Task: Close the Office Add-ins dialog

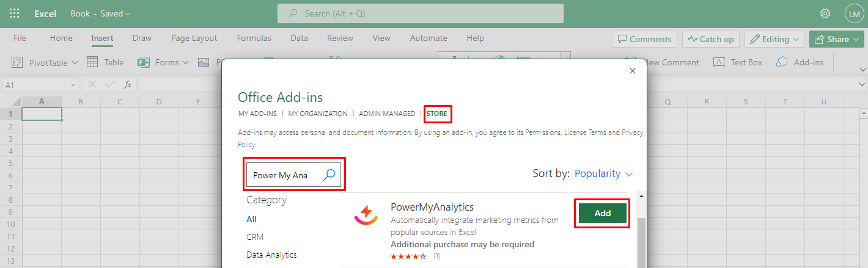Action: 633,71
